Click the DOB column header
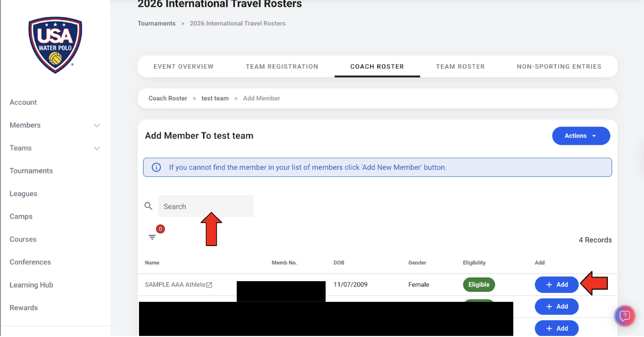Screen dimensions: 644x337 (x=339, y=263)
